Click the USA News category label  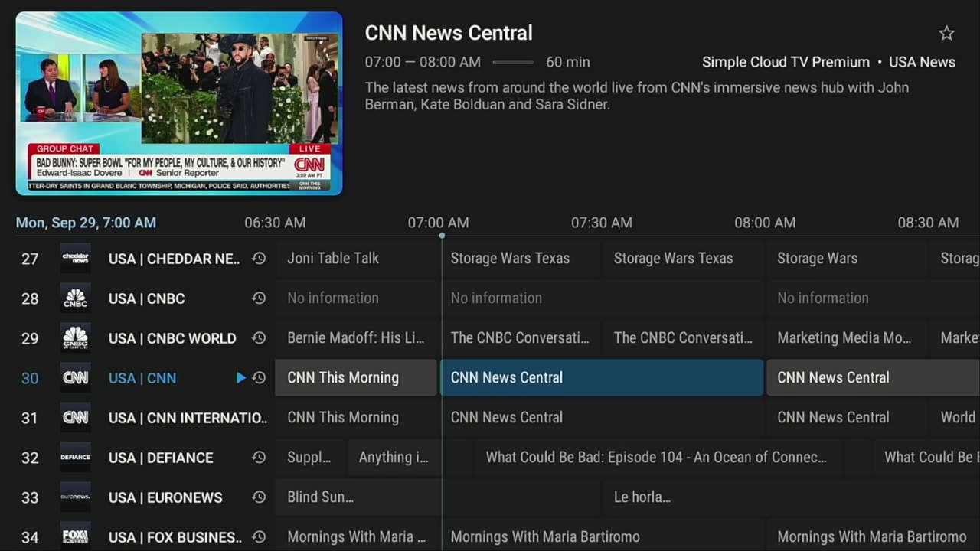point(922,62)
